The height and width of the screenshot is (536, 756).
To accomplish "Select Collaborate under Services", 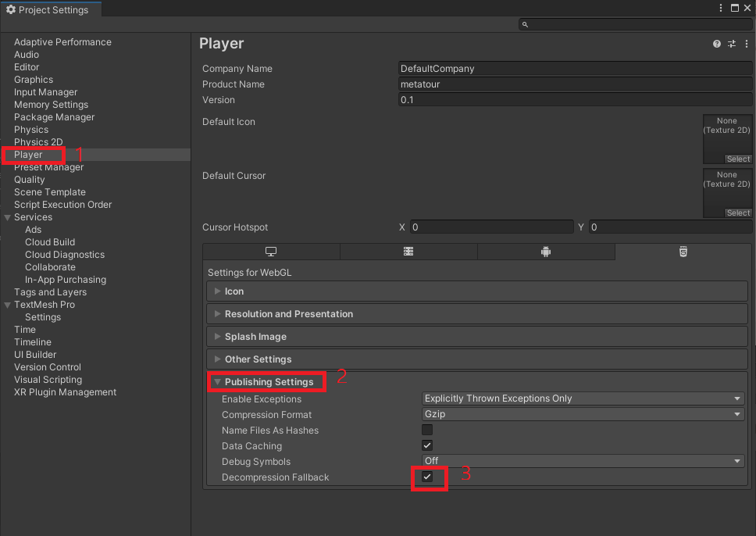I will [51, 268].
